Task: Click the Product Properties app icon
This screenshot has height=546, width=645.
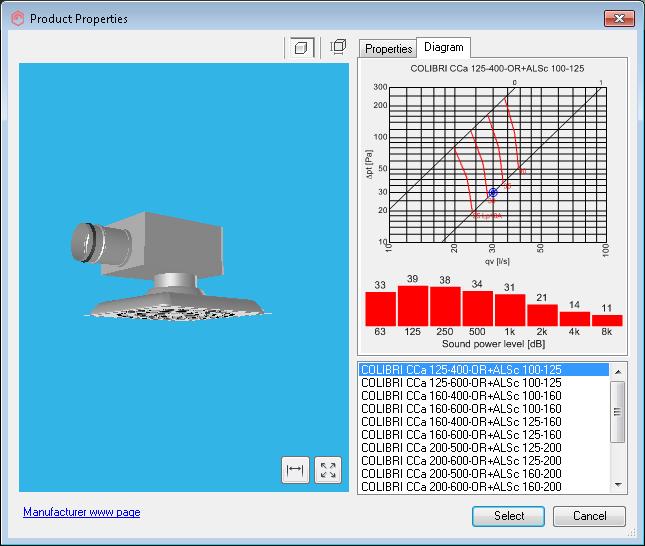Action: click(x=17, y=19)
